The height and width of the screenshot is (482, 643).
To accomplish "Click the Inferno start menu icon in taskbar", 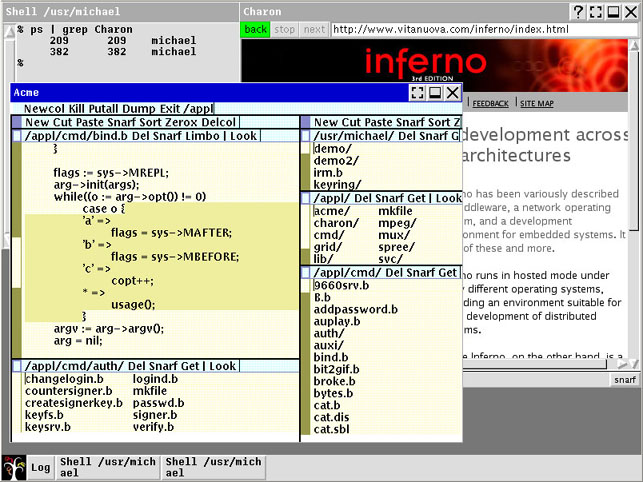I will (x=13, y=467).
